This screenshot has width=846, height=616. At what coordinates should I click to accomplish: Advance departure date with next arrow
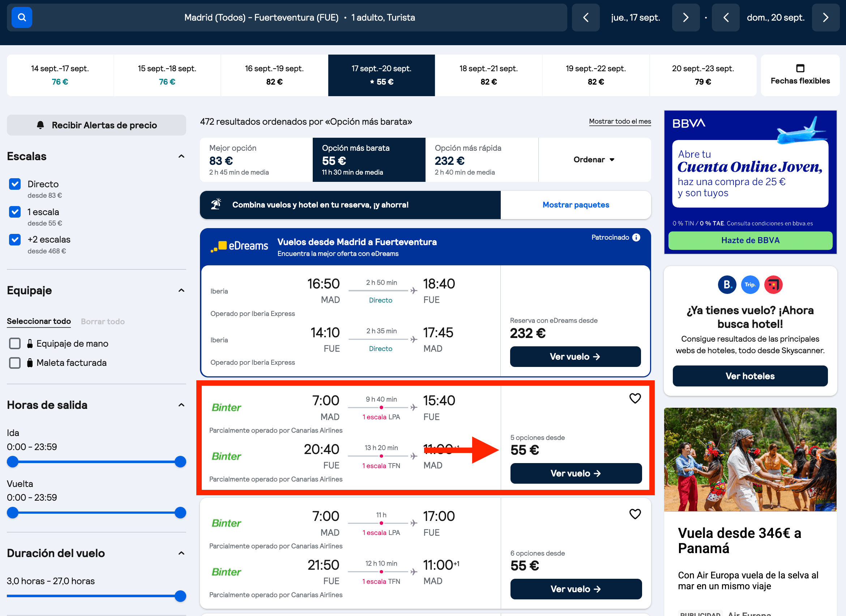pos(685,17)
